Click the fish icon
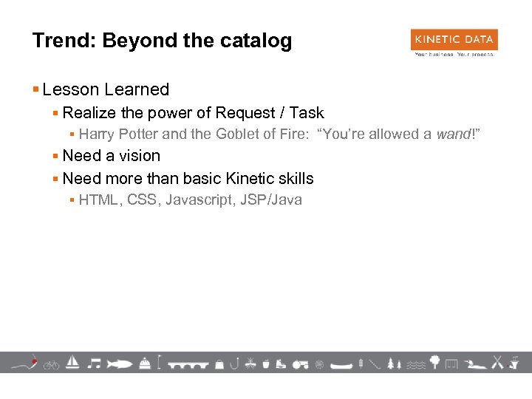This screenshot has height=399, width=532. [119, 363]
